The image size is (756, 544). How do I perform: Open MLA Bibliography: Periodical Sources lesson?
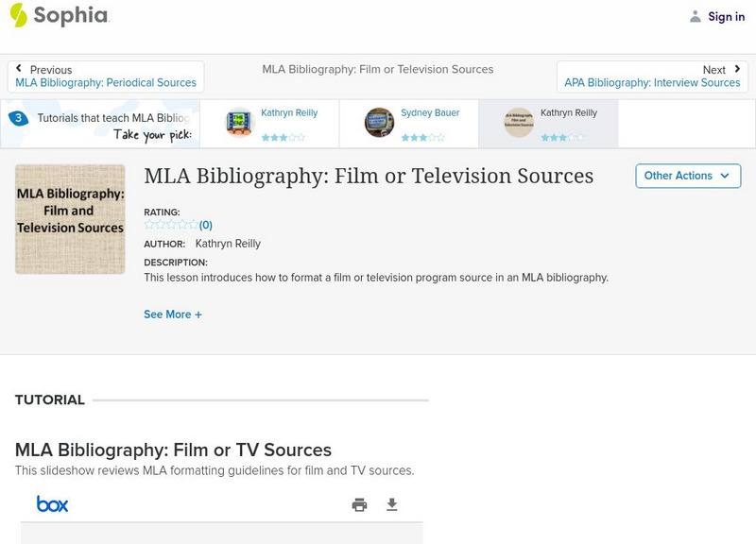107,82
